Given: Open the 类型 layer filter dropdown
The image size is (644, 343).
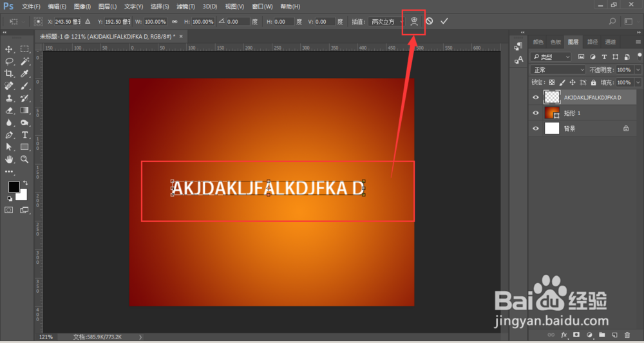Looking at the screenshot, I should (x=551, y=57).
